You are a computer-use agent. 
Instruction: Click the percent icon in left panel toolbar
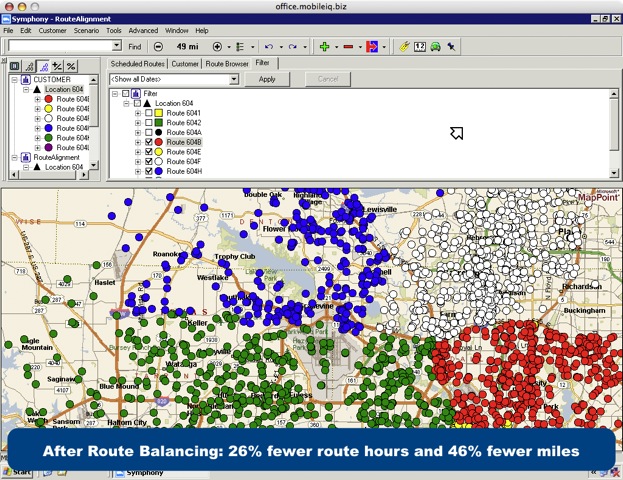pos(71,66)
